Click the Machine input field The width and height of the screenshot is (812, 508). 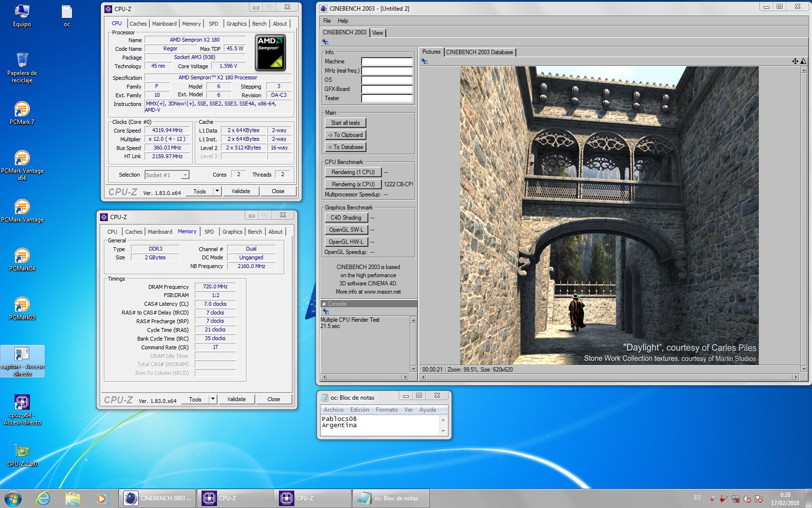coord(387,61)
